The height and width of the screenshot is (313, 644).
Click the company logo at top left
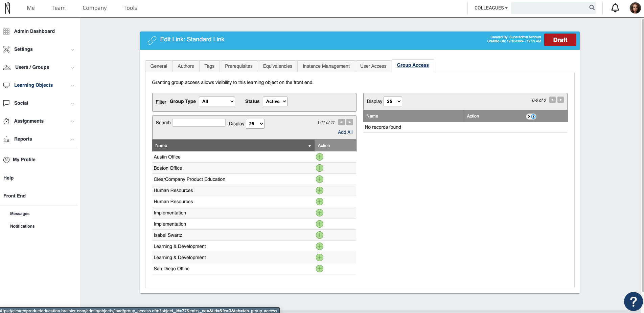(7, 8)
